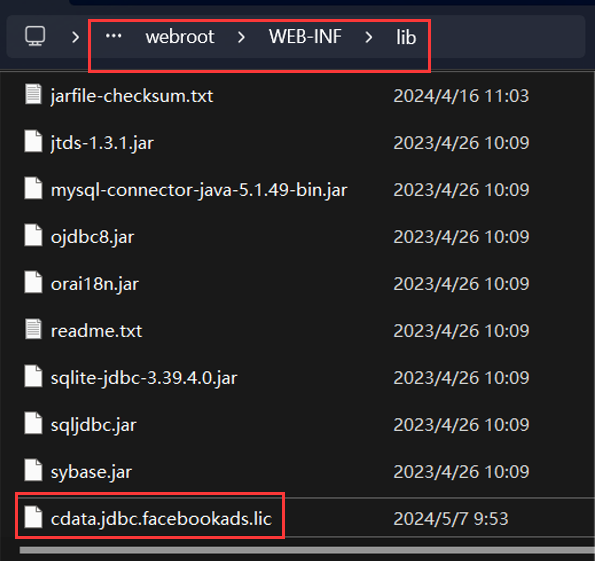Click the sqlite-jdbc-3.39.4.0.jar file icon
Viewport: 596px width, 561px height.
[33, 376]
